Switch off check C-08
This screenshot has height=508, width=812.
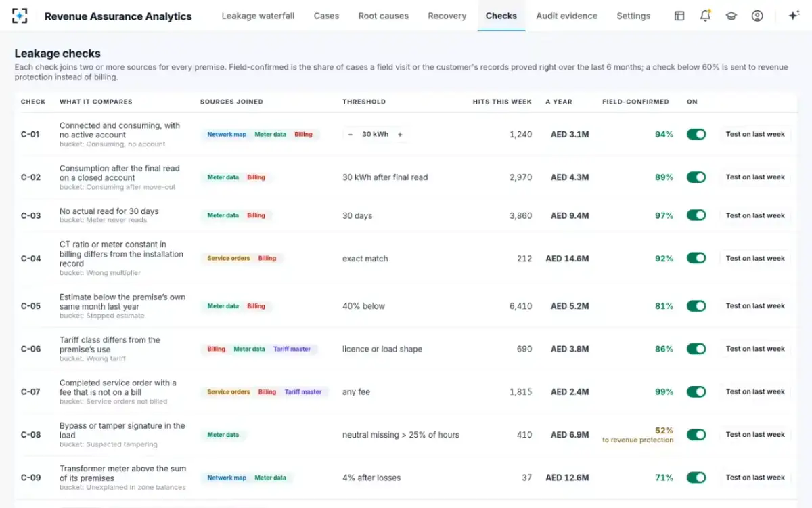click(696, 434)
